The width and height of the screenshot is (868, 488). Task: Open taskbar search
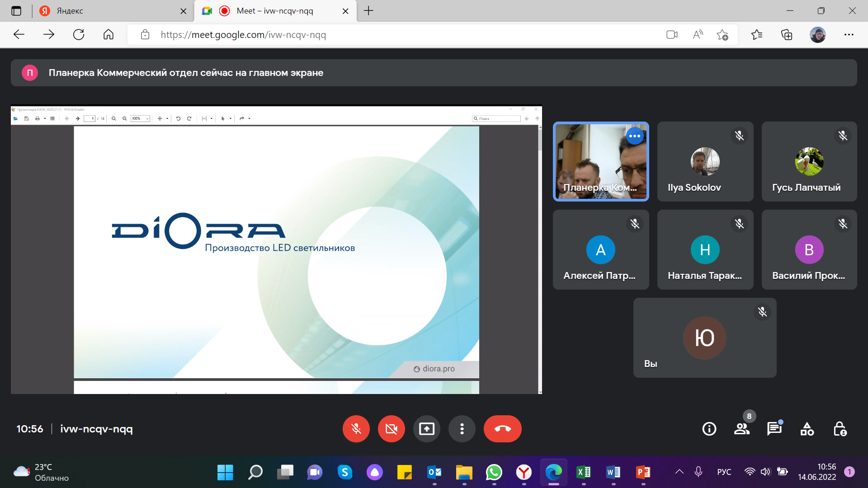coord(255,473)
